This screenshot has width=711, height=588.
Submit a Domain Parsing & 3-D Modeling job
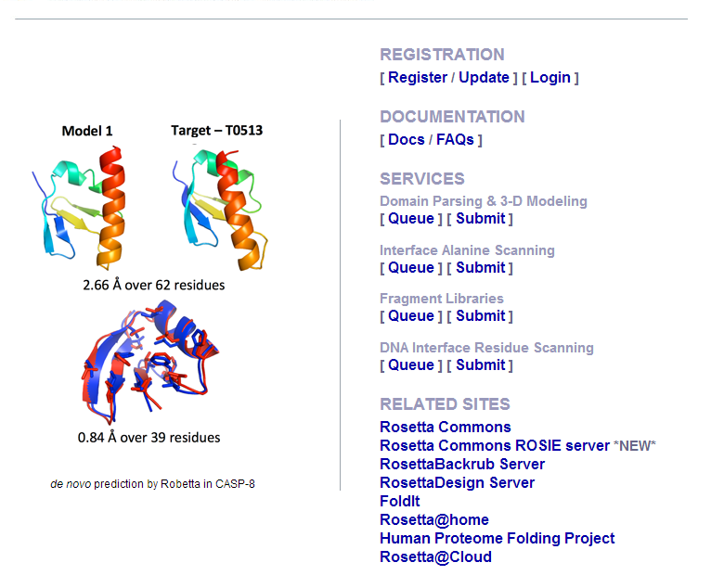point(480,219)
